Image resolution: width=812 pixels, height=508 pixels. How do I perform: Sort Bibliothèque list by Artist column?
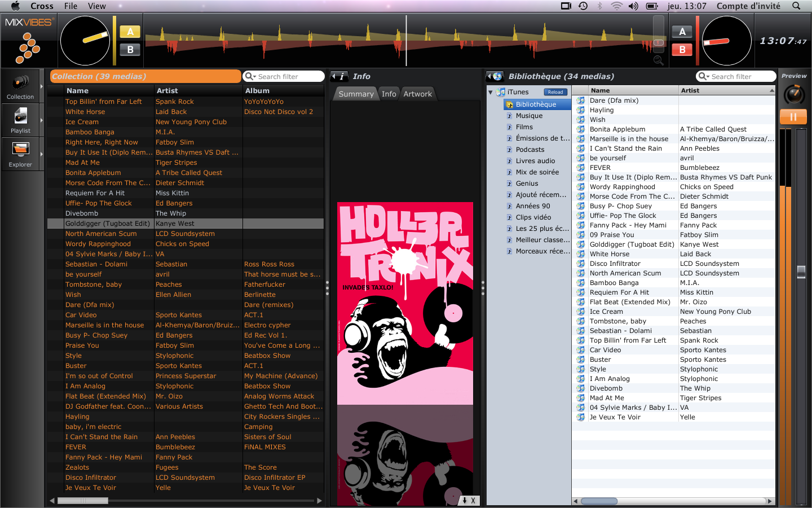(x=727, y=90)
